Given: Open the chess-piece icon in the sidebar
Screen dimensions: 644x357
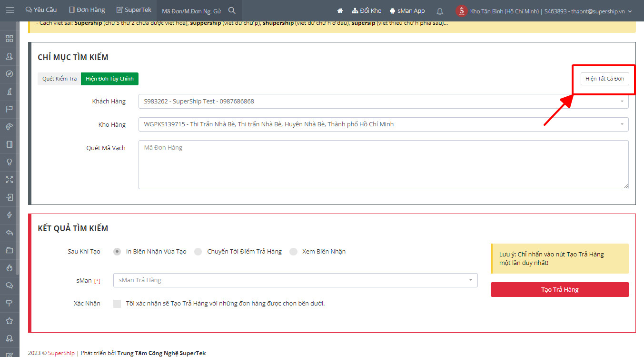Looking at the screenshot, I should pos(9,92).
